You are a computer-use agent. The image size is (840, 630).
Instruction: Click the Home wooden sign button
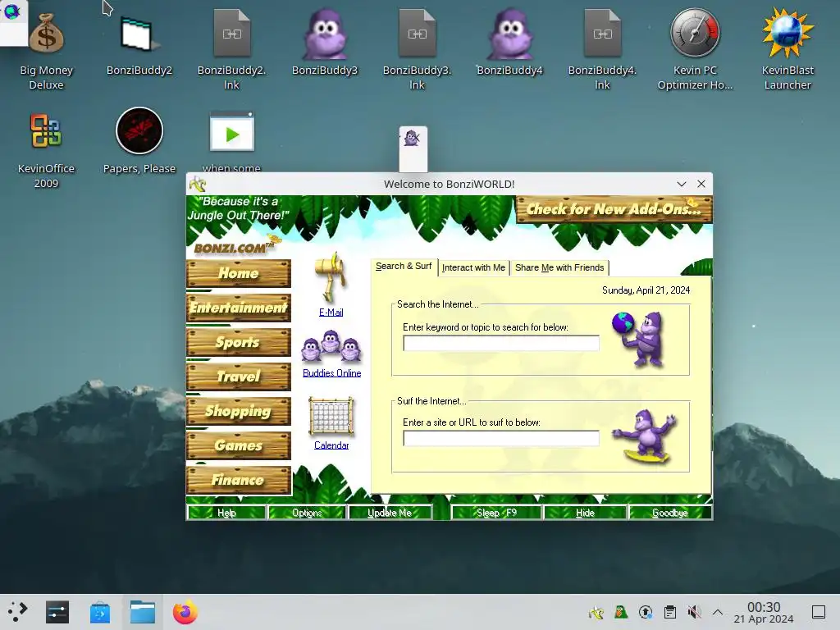coord(239,273)
